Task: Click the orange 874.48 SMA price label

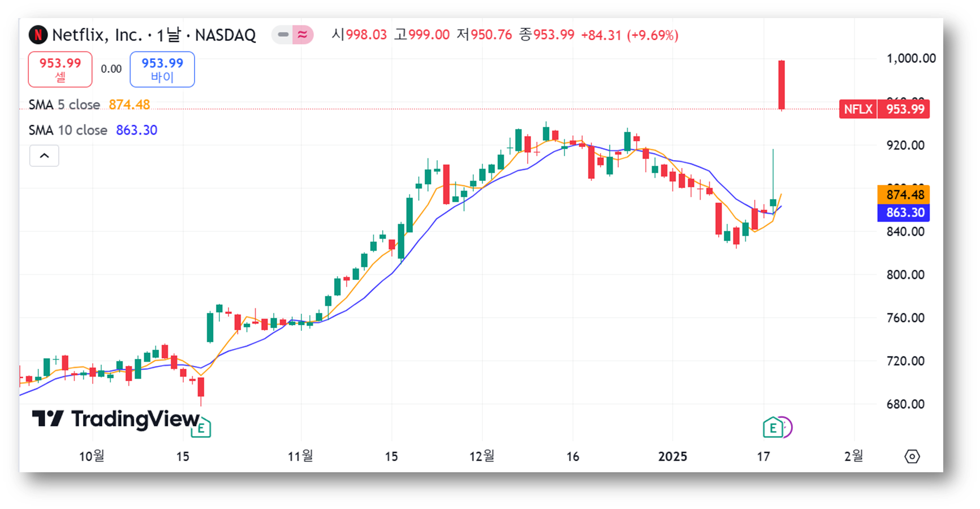Action: tap(904, 195)
